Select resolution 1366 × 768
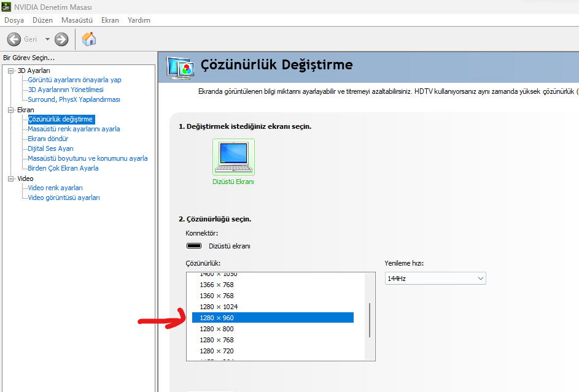Screen dimensions: 579x392 point(273,285)
